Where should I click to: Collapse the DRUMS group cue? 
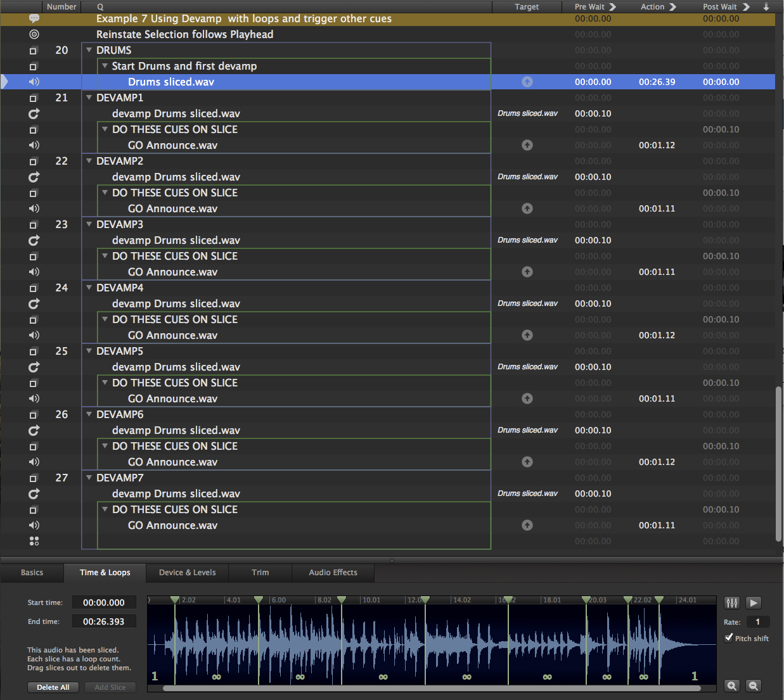tap(89, 50)
